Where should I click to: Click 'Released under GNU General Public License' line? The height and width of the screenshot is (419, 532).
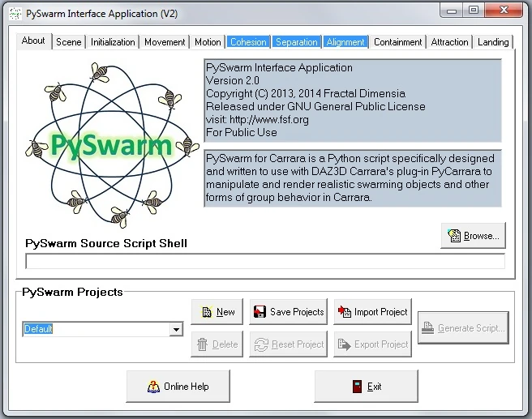pos(315,106)
